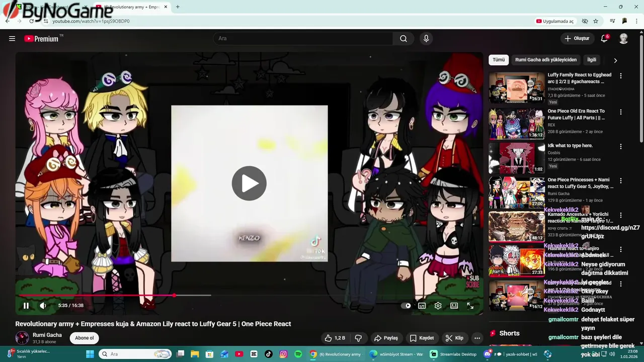Pause the video with the player pause button
644x362 pixels.
point(26,305)
